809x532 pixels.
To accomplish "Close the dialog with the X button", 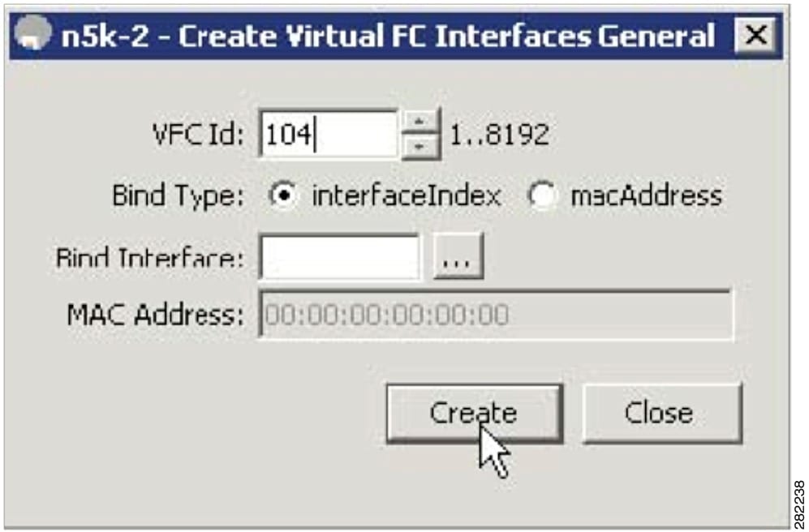I will tap(755, 35).
